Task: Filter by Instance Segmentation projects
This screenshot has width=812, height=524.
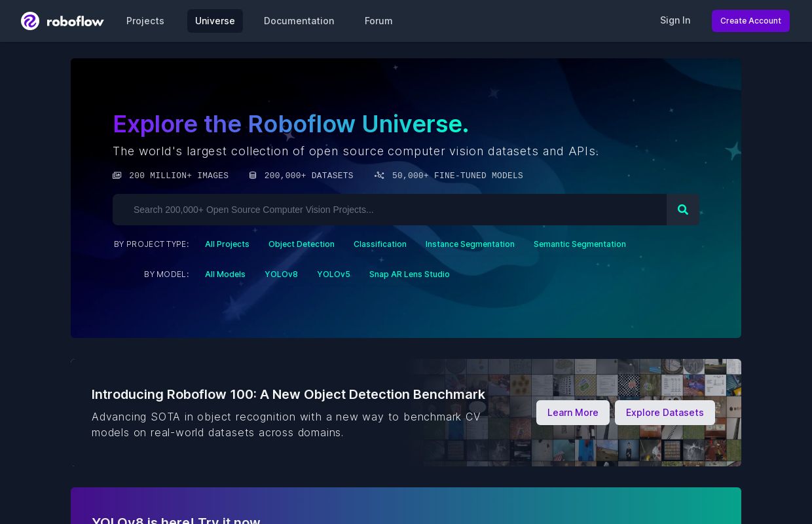Action: click(x=470, y=244)
